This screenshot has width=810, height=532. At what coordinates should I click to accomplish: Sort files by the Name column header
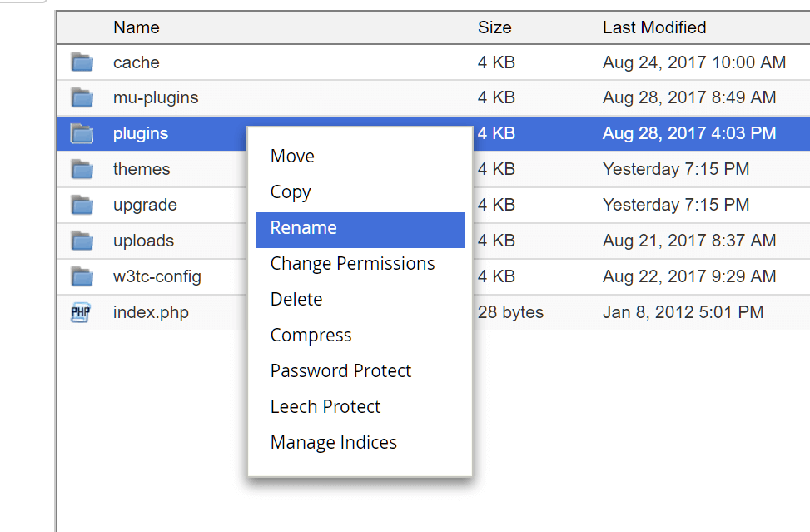137,27
